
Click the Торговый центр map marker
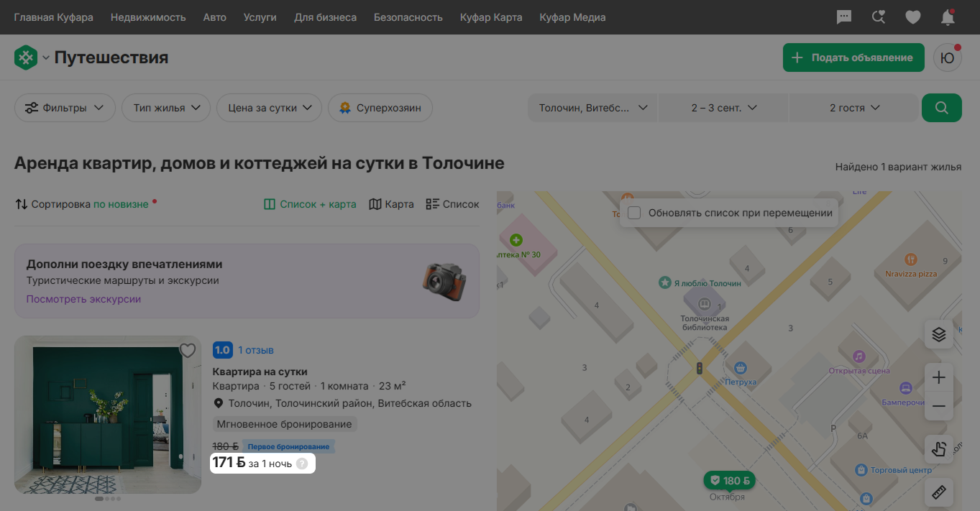861,470
